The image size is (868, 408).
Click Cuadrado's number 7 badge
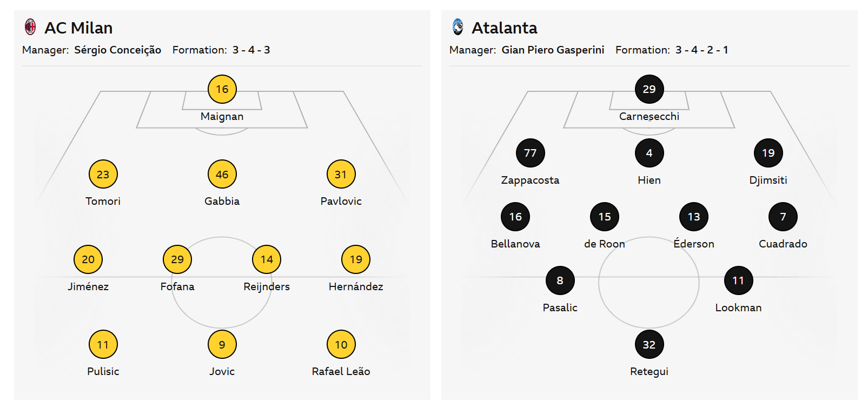783,217
